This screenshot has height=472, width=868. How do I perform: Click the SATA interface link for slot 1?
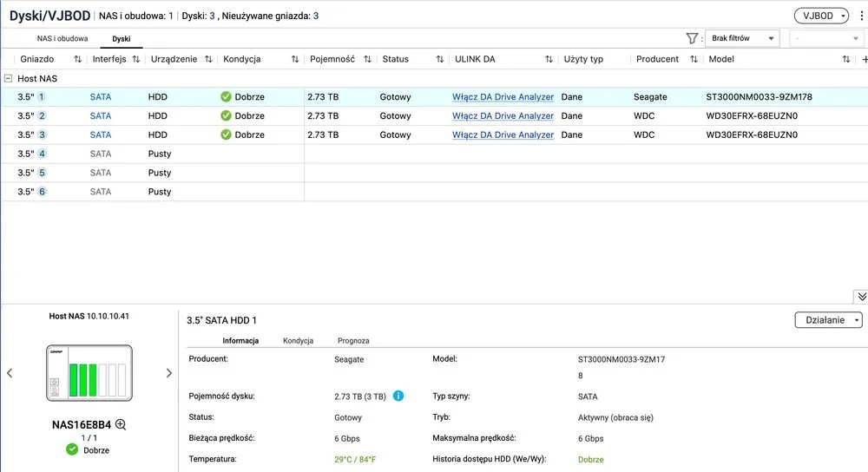pyautogui.click(x=101, y=97)
